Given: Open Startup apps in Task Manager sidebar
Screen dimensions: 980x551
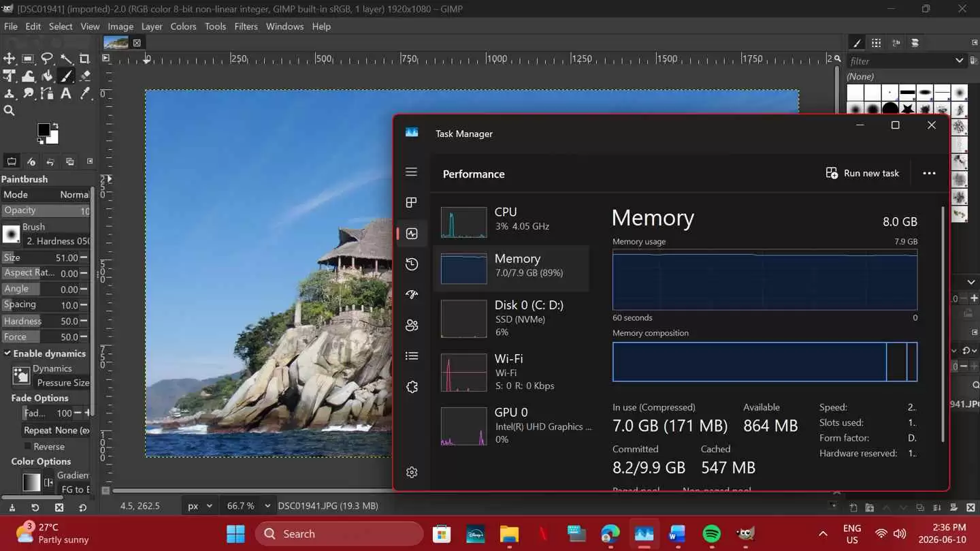Looking at the screenshot, I should [x=411, y=295].
